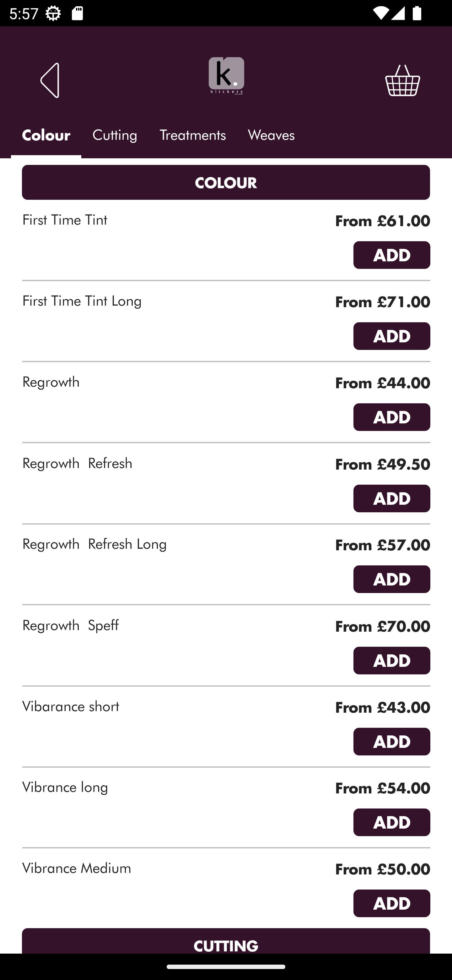Add Regrowth Refresh to basket
Screen dimensions: 452x980
pyautogui.click(x=391, y=498)
